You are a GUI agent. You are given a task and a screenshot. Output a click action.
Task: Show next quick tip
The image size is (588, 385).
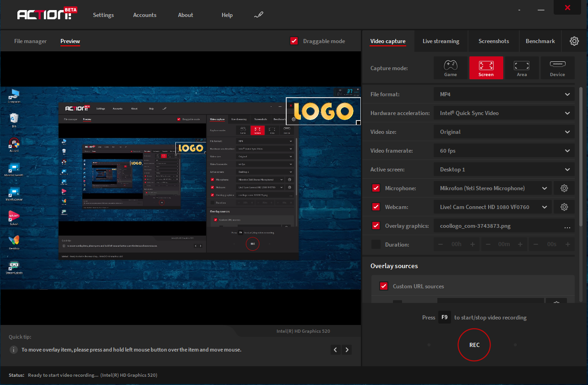[347, 350]
